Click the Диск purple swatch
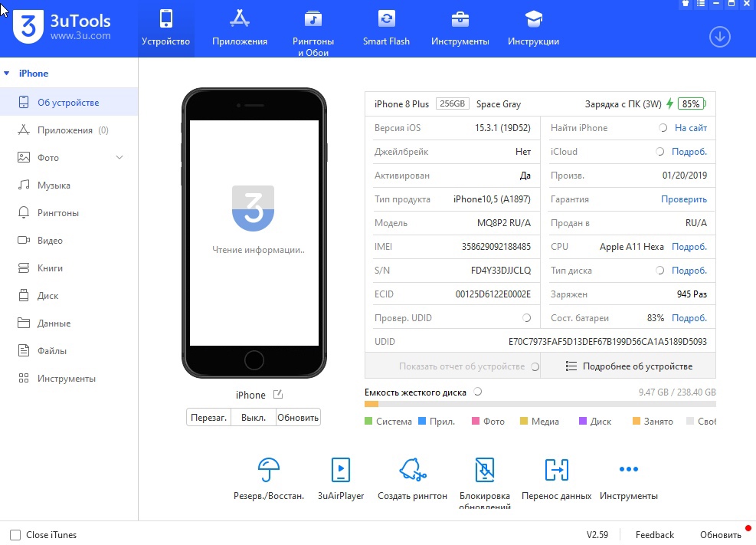Image resolution: width=756 pixels, height=545 pixels. coord(582,421)
